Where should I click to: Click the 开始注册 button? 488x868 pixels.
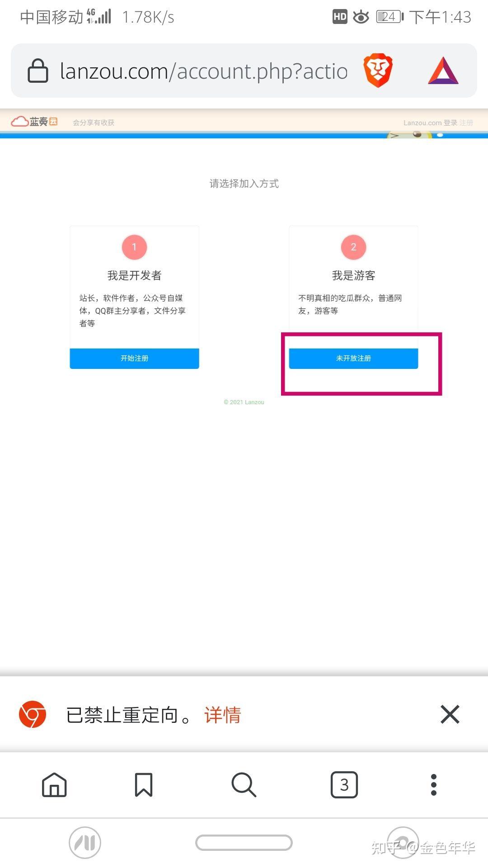click(x=134, y=359)
